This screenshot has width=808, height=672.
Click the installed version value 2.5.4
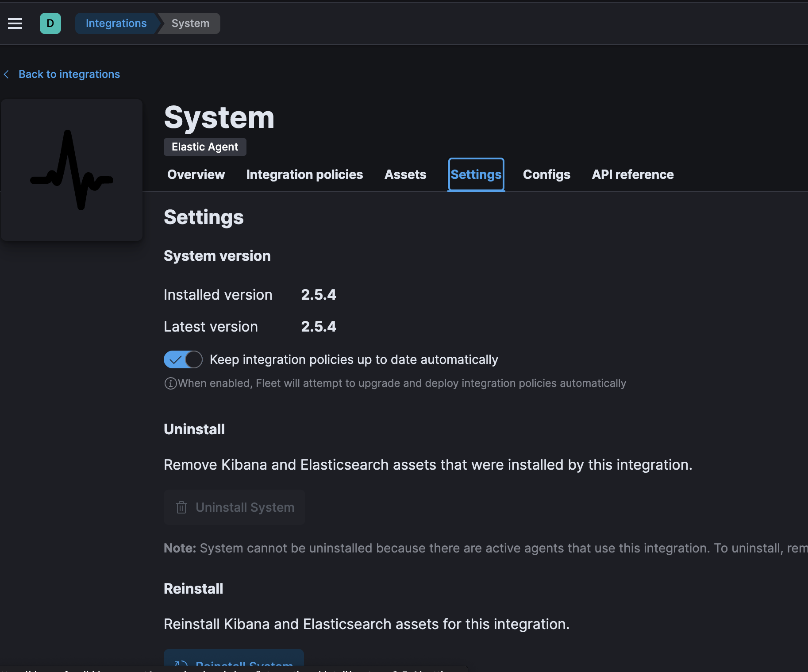coord(319,295)
